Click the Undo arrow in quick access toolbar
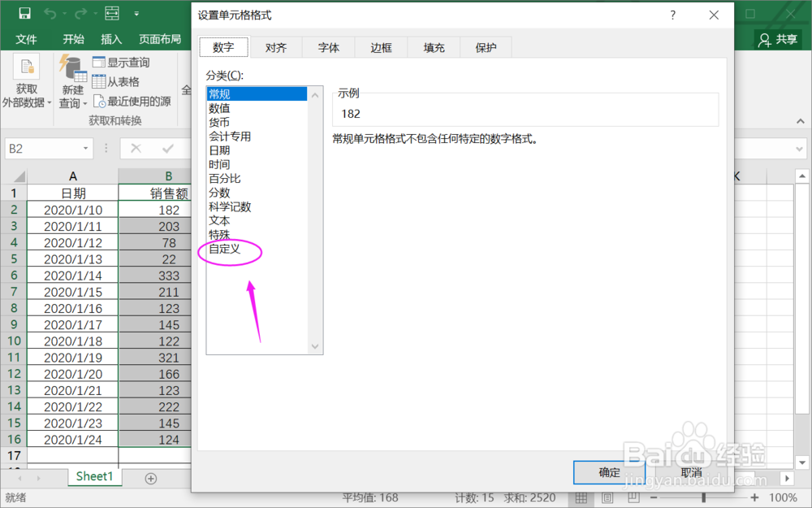The width and height of the screenshot is (812, 508). (50, 14)
